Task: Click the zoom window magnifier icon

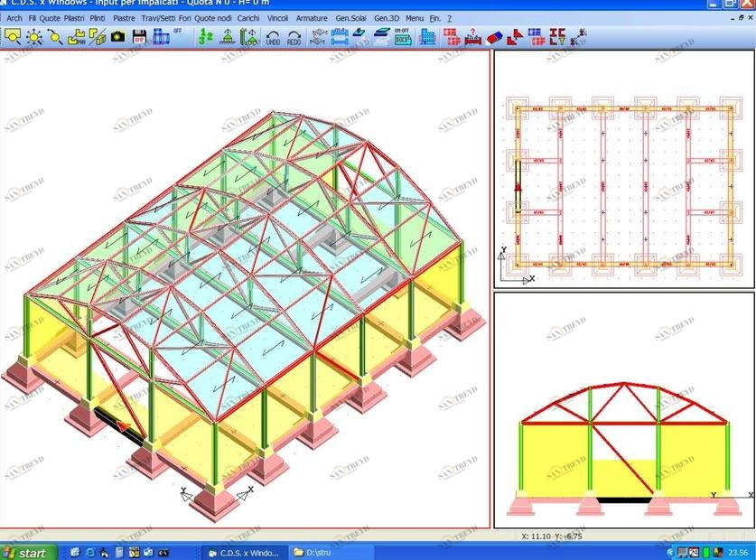Action: [14, 37]
